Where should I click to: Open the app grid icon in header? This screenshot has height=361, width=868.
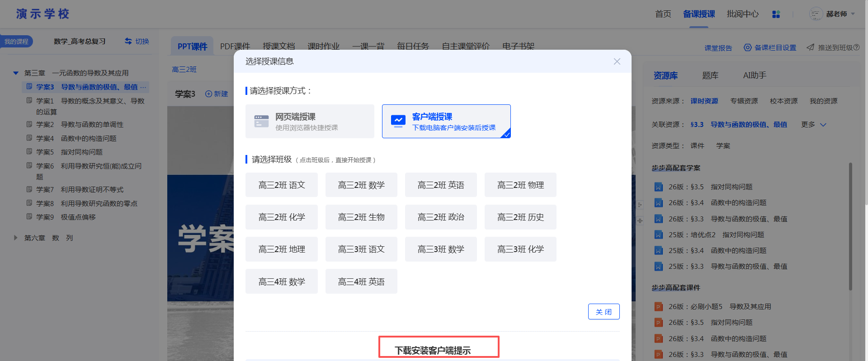(776, 14)
